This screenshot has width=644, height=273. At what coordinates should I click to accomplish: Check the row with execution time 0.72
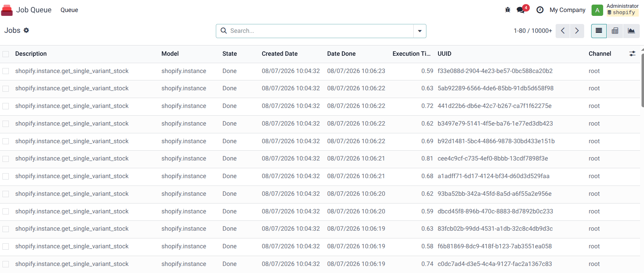(x=6, y=106)
